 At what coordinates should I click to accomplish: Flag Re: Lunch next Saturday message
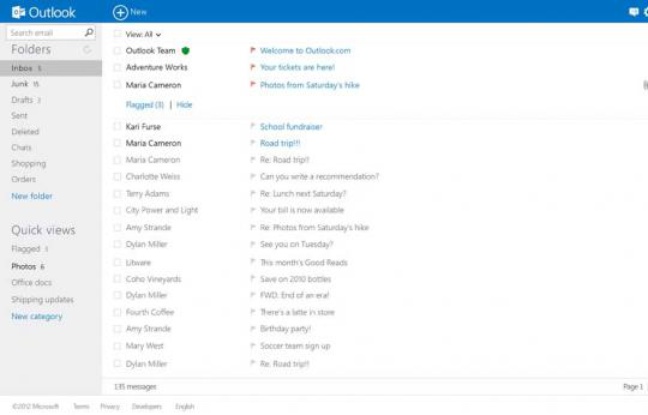point(253,193)
